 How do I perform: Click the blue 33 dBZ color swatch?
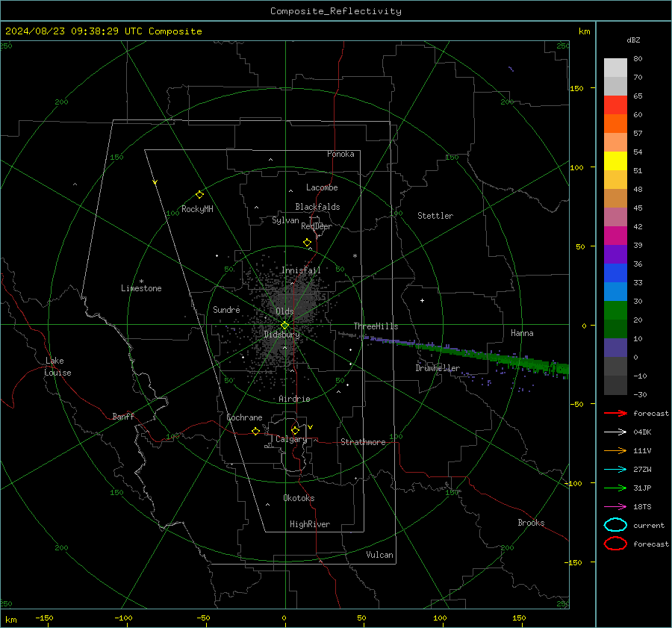pos(615,273)
